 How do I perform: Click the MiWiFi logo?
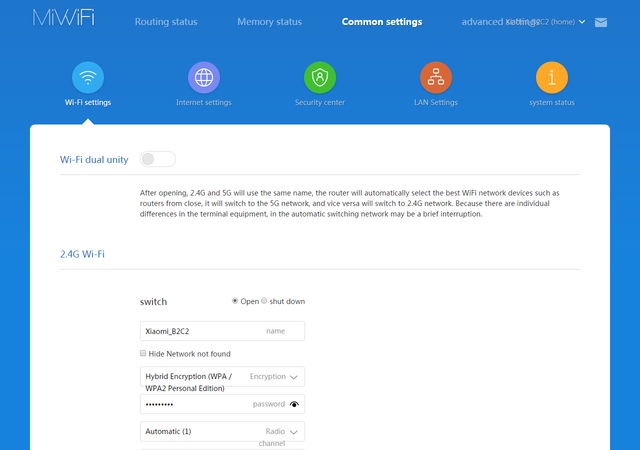coord(64,18)
